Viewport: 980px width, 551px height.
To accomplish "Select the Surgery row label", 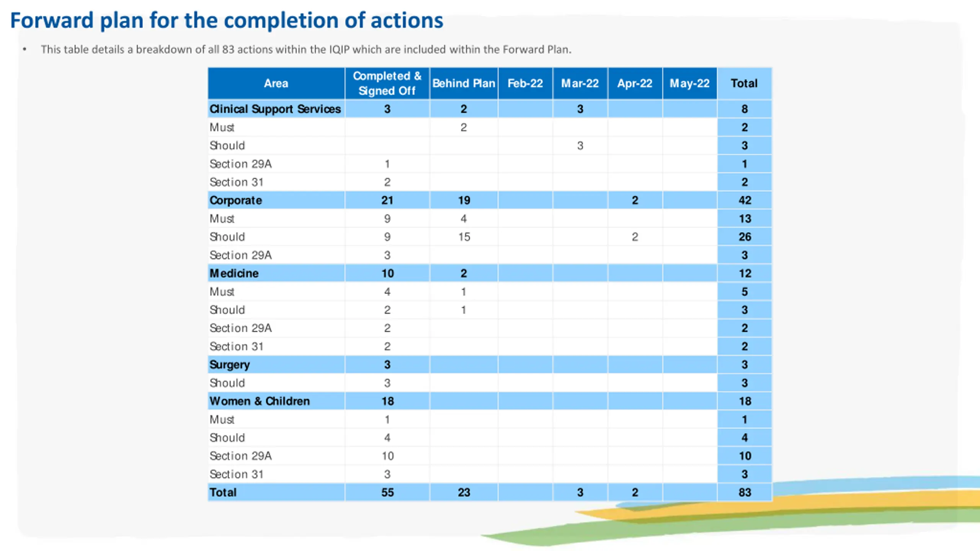I will (x=230, y=365).
